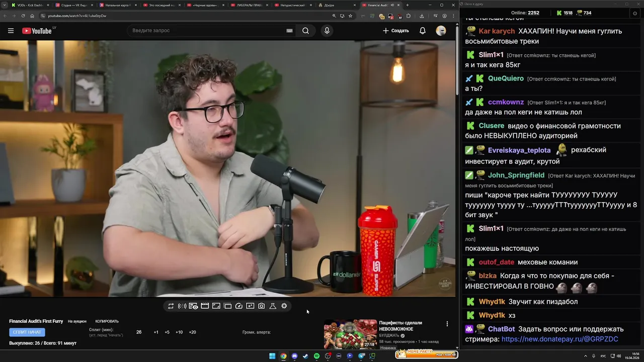Click the dotted-frame icon in player toolbar
Viewport: 644px width, 362px height.
point(227,306)
